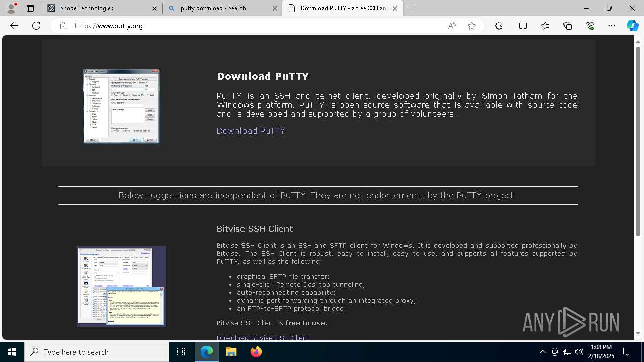This screenshot has height=362, width=644.
Task: Click the 'auto-reconnecting capability' bullet
Action: click(x=286, y=292)
